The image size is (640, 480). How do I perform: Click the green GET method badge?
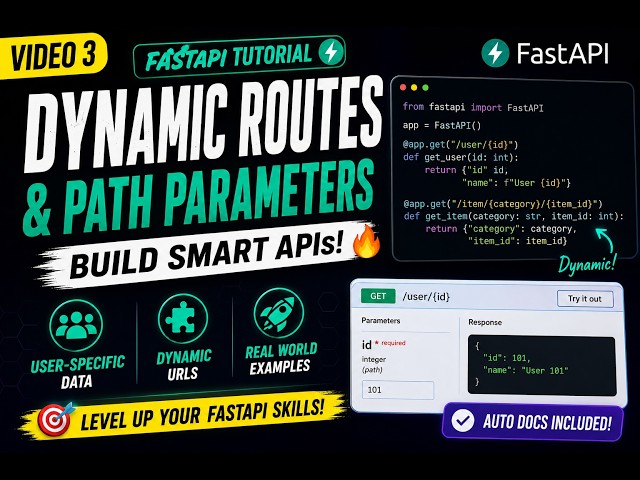(378, 296)
